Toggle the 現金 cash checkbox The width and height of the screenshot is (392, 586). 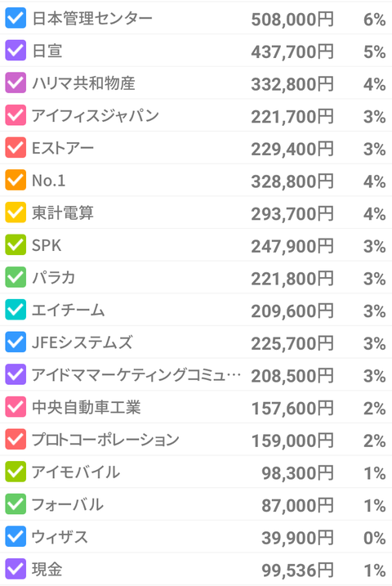[x=16, y=569]
